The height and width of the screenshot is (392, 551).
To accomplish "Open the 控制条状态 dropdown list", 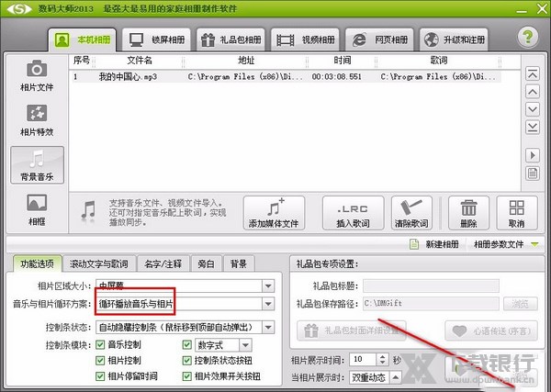I will click(x=267, y=326).
